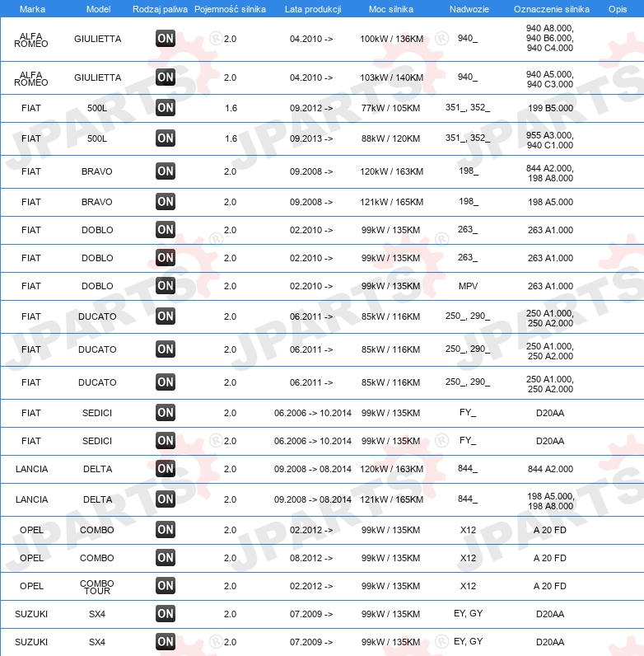This screenshot has width=644, height=656.
Task: Select engine codes '955 A3.000, 940 C1.000'
Action: coord(550,140)
